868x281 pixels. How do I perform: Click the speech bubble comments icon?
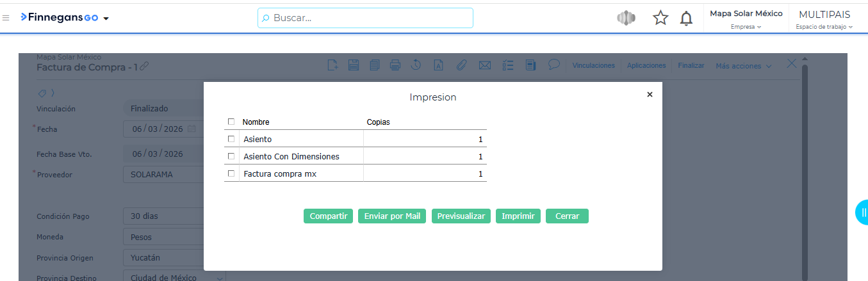coord(554,64)
